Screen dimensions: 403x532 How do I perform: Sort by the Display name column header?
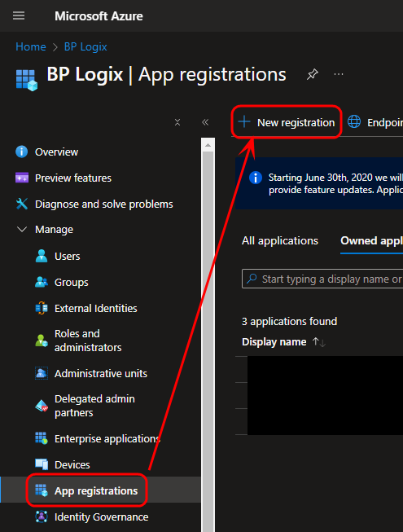[x=274, y=342]
